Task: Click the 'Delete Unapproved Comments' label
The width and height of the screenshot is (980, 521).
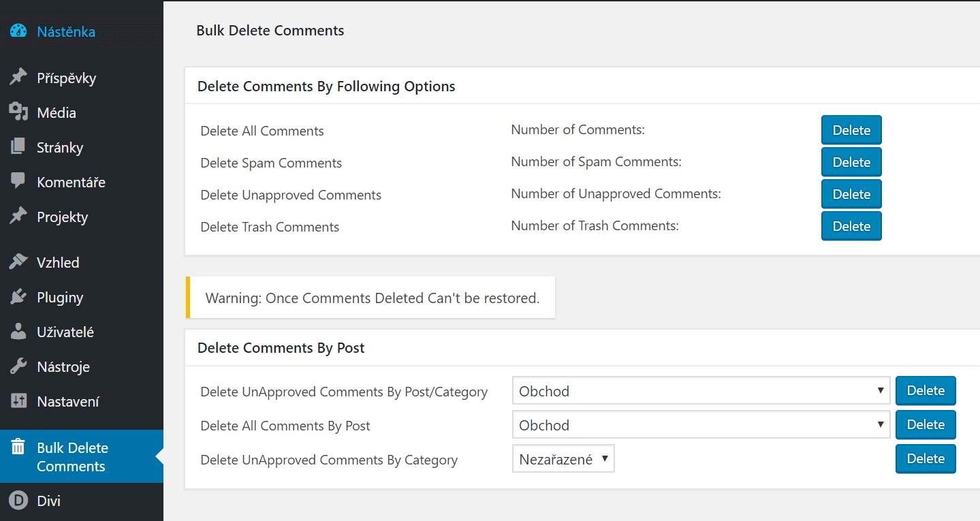Action: [x=291, y=195]
